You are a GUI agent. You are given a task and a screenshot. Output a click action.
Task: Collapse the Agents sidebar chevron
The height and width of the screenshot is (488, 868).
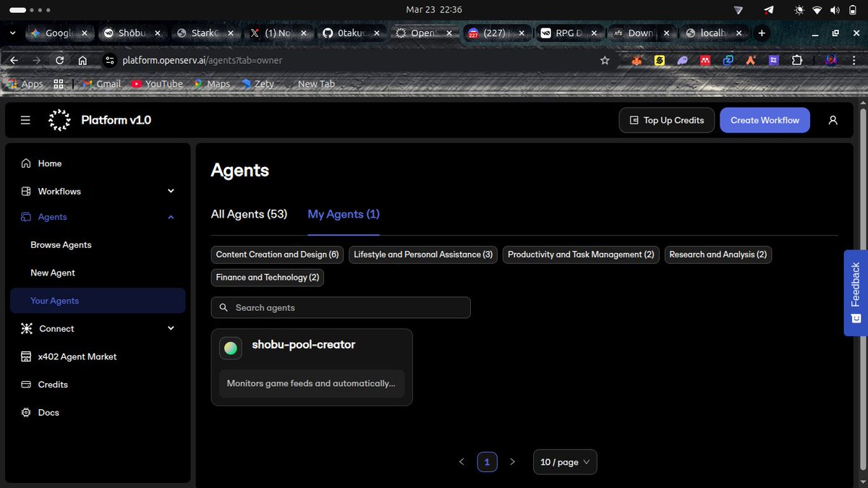[171, 217]
